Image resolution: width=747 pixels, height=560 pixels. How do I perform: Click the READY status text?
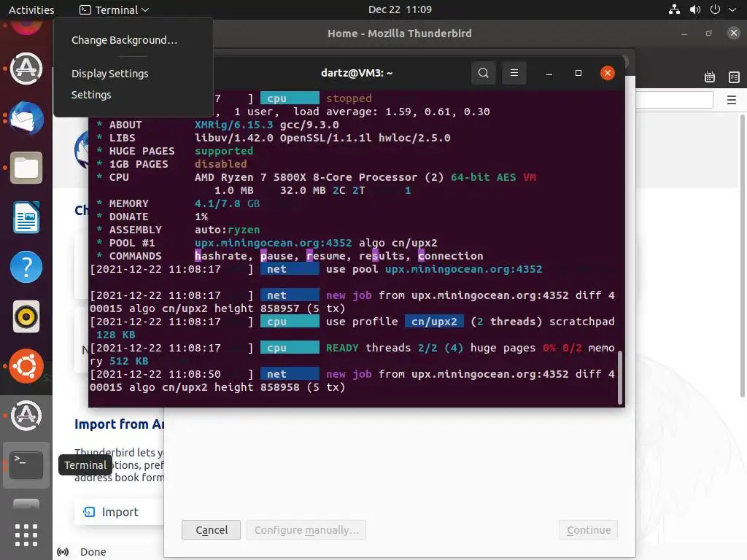pyautogui.click(x=342, y=348)
